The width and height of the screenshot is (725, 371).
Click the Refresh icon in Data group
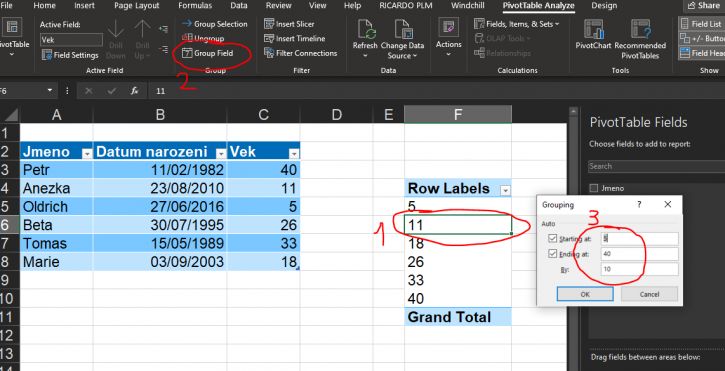(365, 29)
